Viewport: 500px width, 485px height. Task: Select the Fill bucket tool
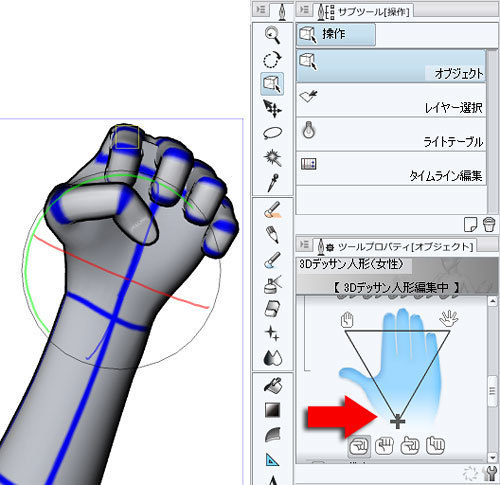(x=272, y=385)
